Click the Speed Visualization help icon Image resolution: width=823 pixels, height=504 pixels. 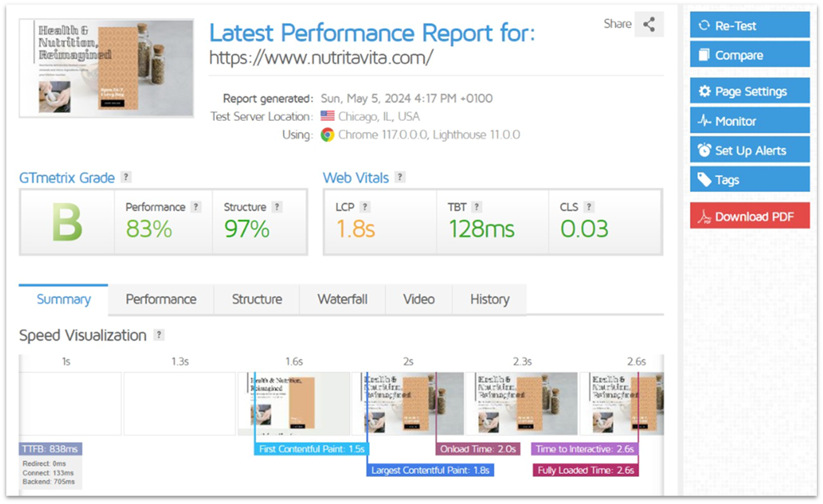coord(159,335)
